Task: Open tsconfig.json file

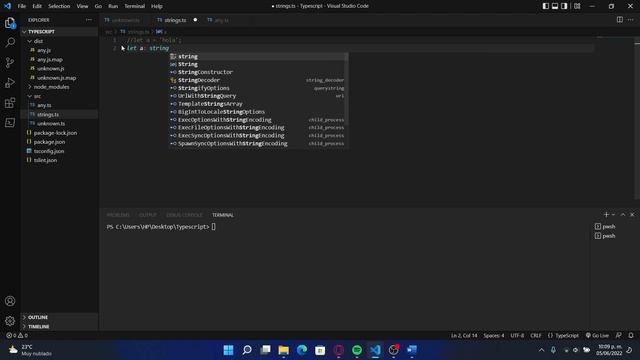Action: coord(60,151)
